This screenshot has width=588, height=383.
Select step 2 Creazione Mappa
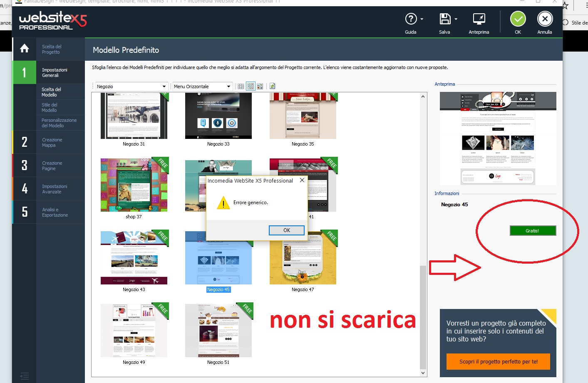[49, 142]
